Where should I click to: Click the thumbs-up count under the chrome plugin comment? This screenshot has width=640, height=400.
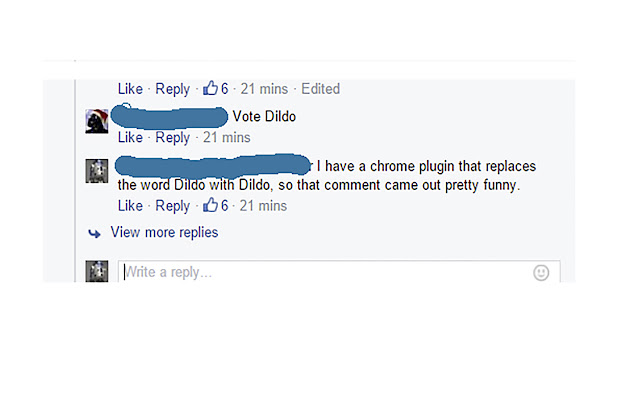point(217,206)
